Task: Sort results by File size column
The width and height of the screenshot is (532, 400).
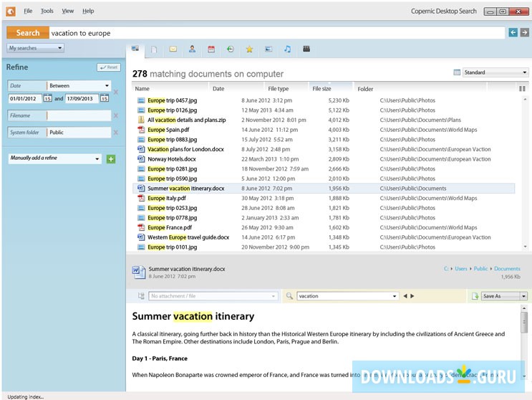Action: pyautogui.click(x=321, y=89)
